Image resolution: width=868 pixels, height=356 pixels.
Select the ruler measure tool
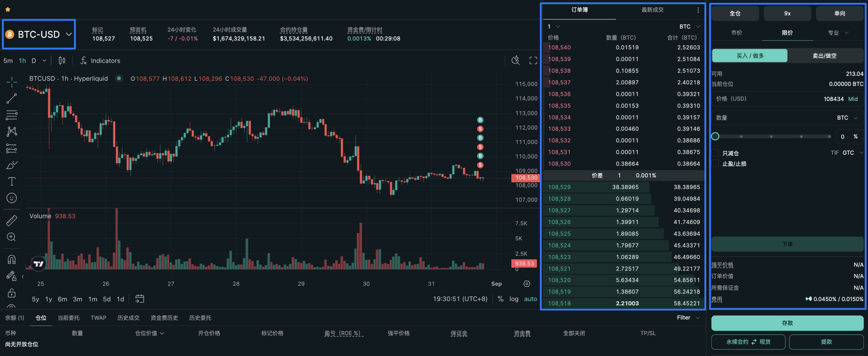(x=12, y=221)
